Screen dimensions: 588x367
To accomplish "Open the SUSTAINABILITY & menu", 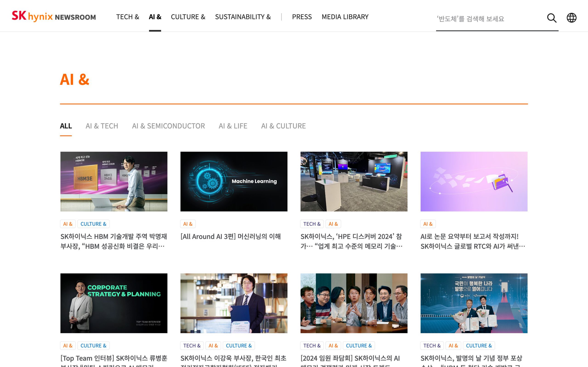I will tap(243, 17).
